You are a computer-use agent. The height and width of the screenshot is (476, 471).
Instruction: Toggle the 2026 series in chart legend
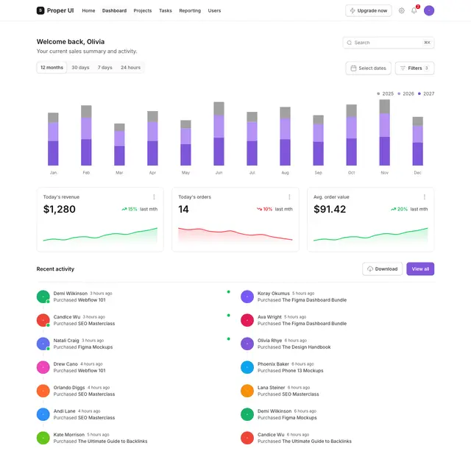[406, 94]
